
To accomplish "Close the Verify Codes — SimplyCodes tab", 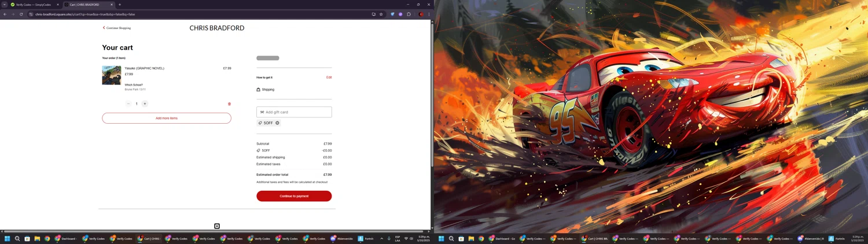I will point(57,5).
